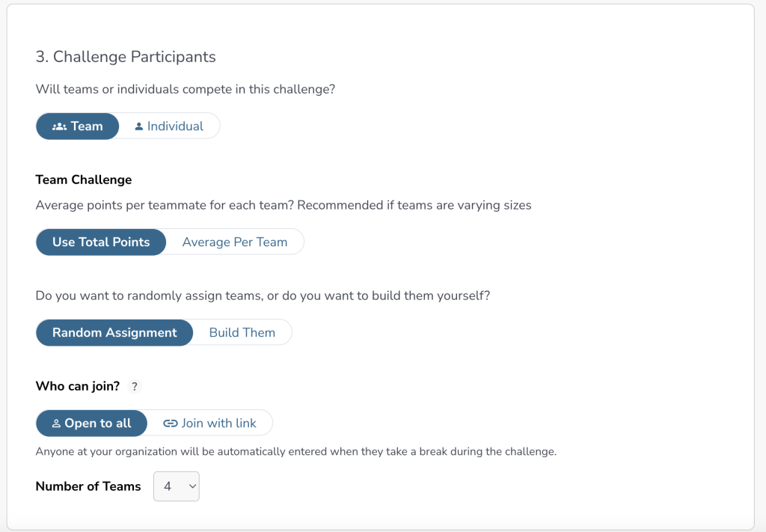The height and width of the screenshot is (532, 766).
Task: Choose Build Them to create teams yourself
Action: [x=242, y=333]
